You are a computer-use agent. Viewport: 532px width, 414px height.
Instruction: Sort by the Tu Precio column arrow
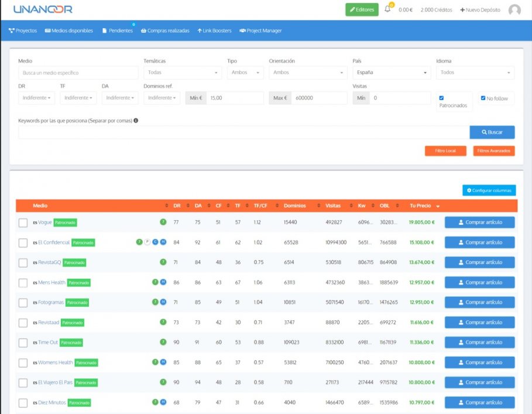click(438, 206)
